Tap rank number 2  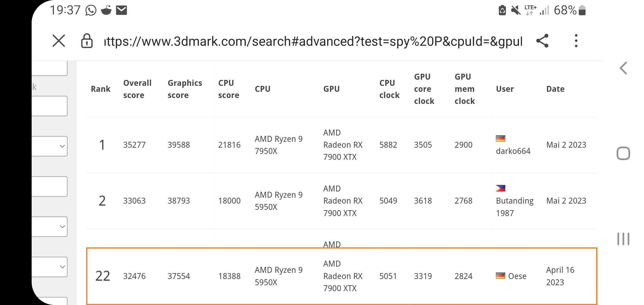(102, 201)
